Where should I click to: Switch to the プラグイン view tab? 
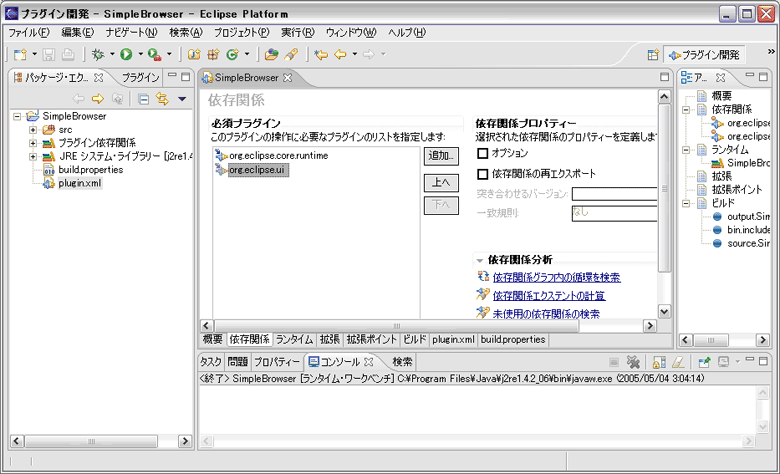140,78
